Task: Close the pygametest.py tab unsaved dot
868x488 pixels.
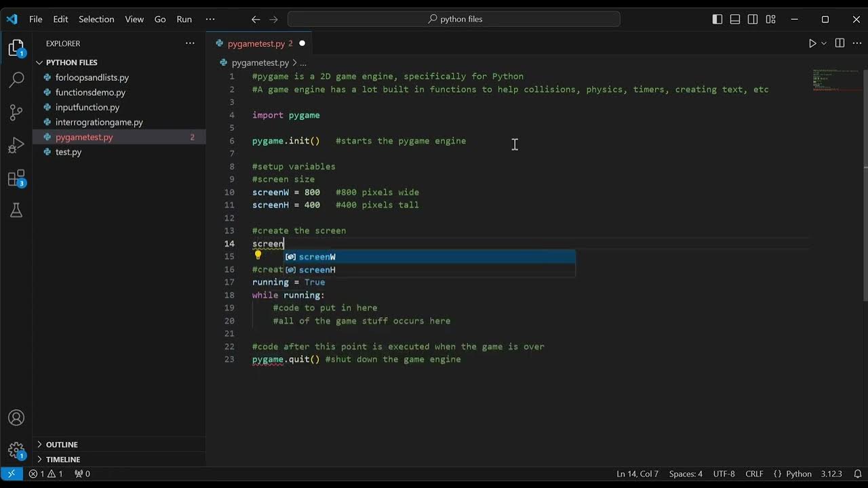Action: (302, 43)
